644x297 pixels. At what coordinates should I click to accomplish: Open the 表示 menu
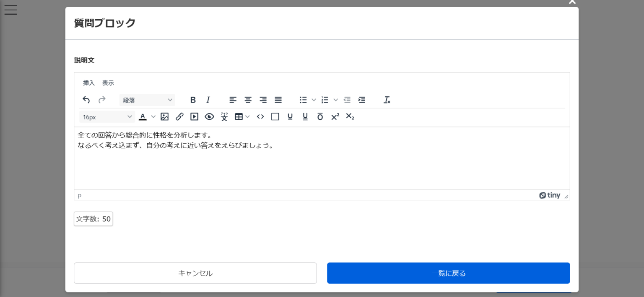click(x=108, y=83)
